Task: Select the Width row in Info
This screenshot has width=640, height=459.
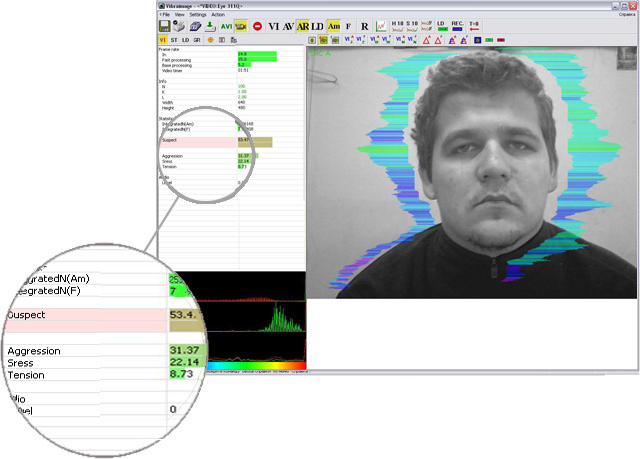Action: tap(231, 102)
